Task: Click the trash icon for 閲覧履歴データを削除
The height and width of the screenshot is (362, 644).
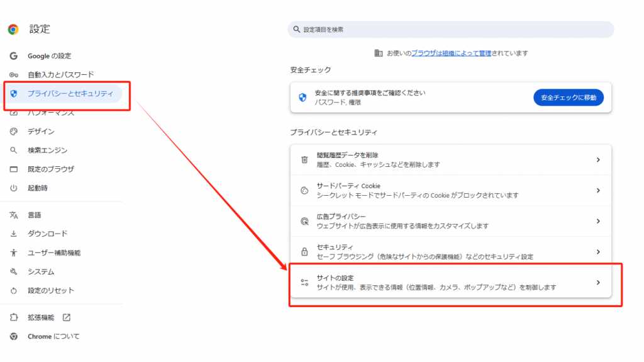Action: coord(304,160)
